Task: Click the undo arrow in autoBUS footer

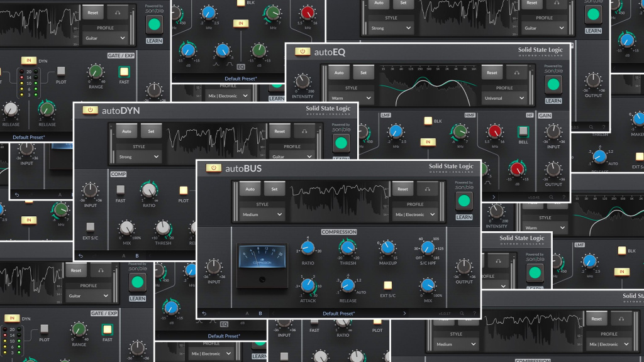Action: pyautogui.click(x=204, y=314)
